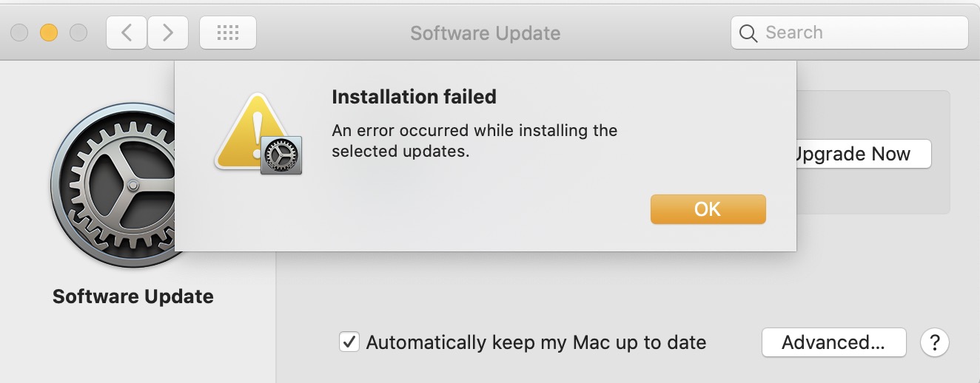
Task: Go forward with the right chevron button
Action: coord(168,33)
